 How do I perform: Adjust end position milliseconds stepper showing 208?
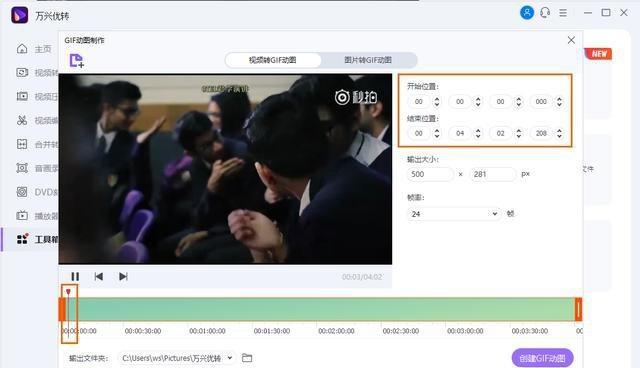pos(560,133)
